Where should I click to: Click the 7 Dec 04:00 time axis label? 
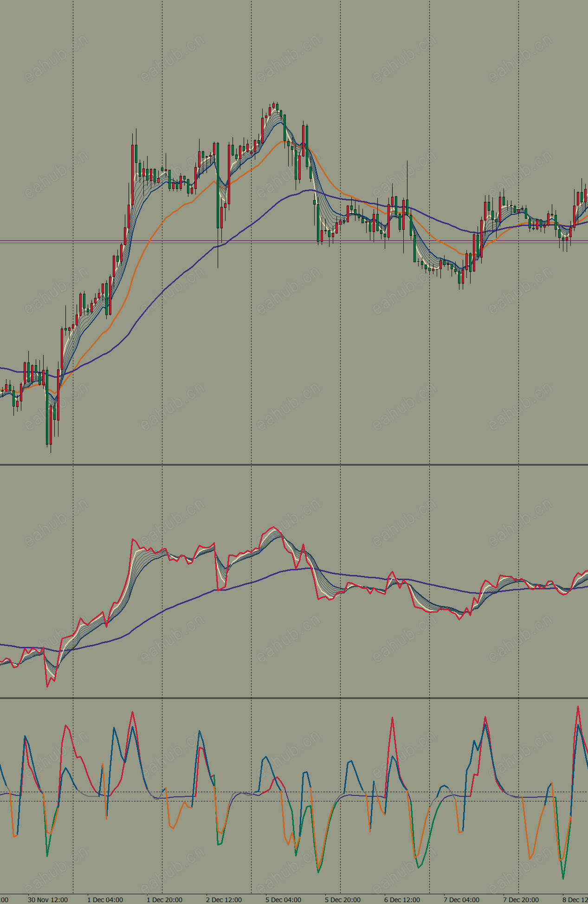[x=462, y=899]
